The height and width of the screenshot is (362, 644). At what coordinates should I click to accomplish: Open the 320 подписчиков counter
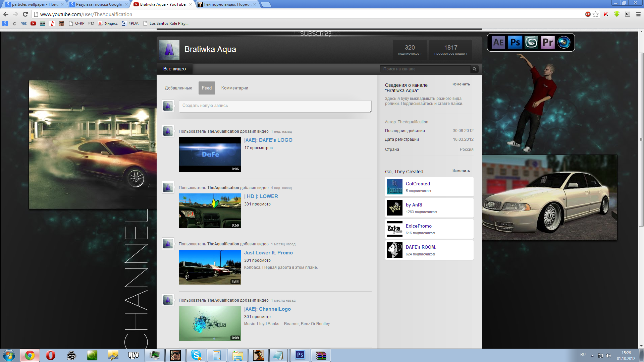click(x=410, y=50)
